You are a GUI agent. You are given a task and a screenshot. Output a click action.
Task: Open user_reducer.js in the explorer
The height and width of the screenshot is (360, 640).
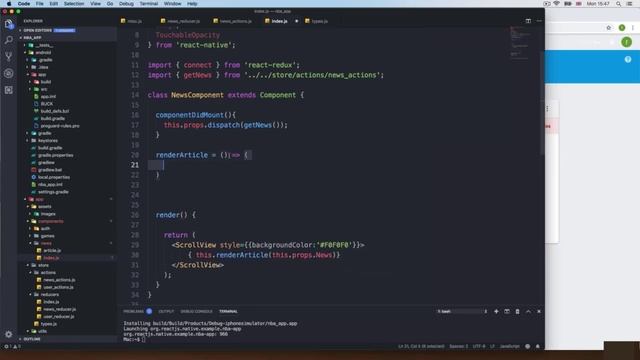tap(59, 317)
